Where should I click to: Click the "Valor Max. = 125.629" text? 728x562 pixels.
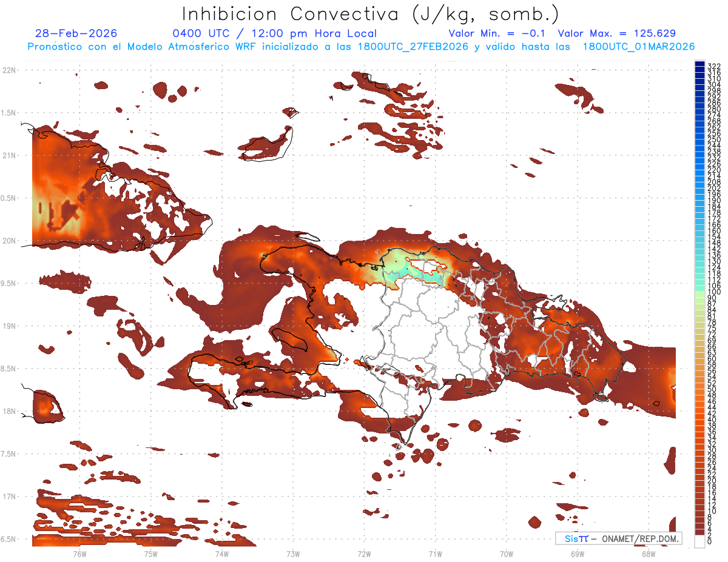(x=616, y=34)
